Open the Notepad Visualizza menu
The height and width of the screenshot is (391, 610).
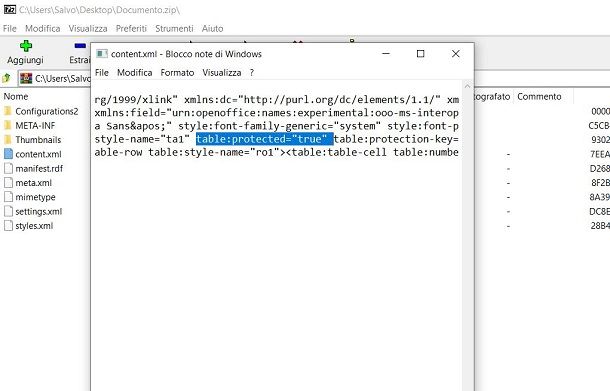click(222, 73)
